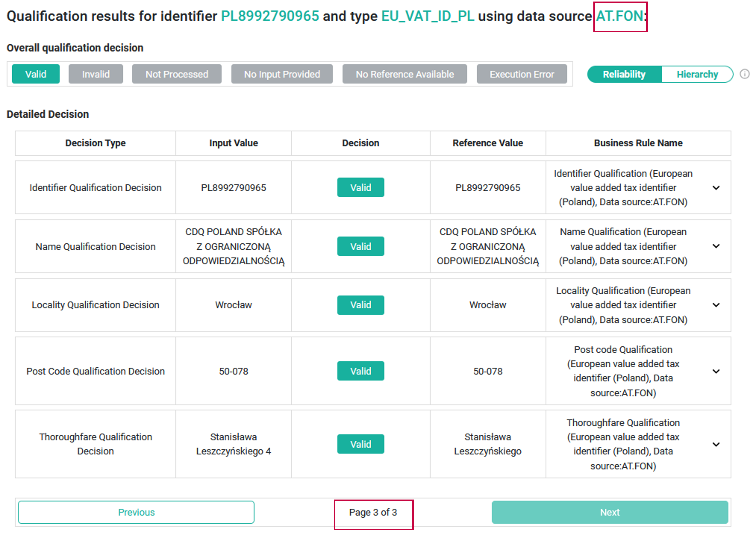Click the Valid badge in Name row
This screenshot has width=756, height=538.
[360, 247]
